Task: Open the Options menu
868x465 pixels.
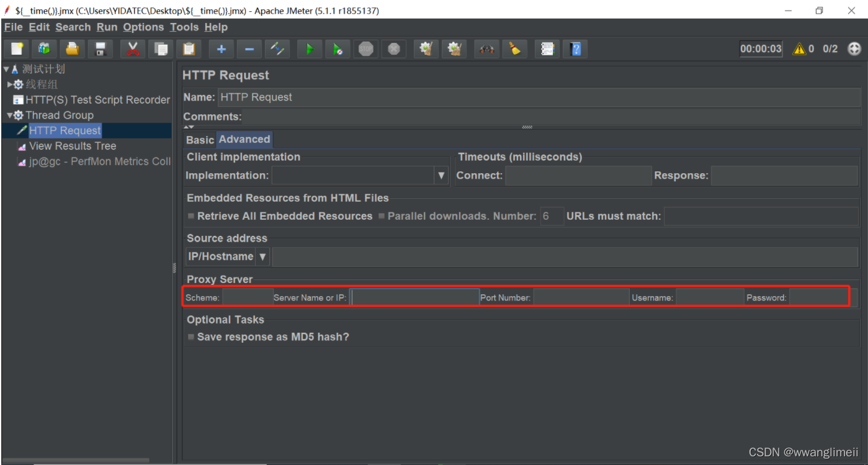Action: pos(143,27)
